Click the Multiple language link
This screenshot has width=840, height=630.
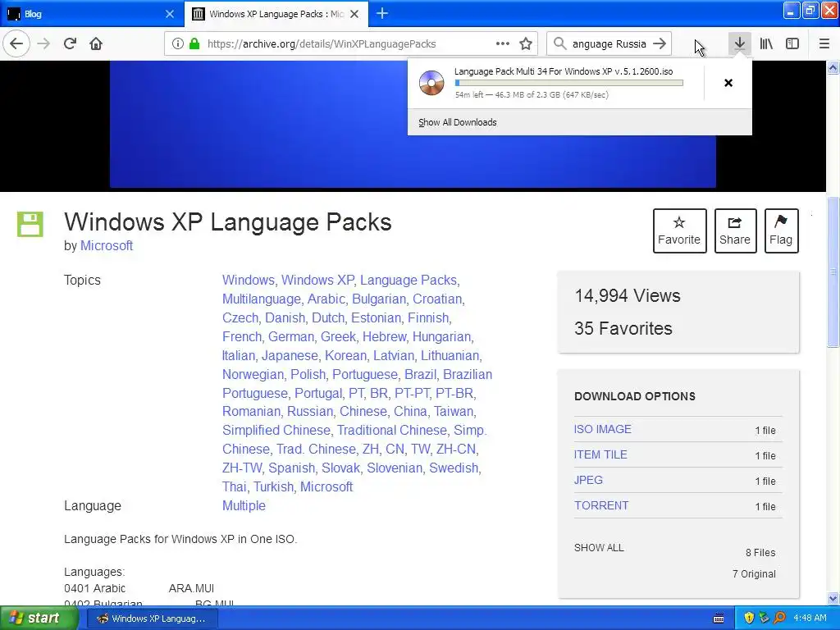pyautogui.click(x=244, y=505)
